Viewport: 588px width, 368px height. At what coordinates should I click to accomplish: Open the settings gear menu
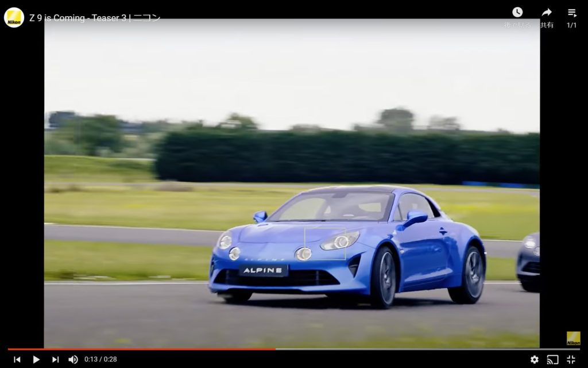(534, 359)
